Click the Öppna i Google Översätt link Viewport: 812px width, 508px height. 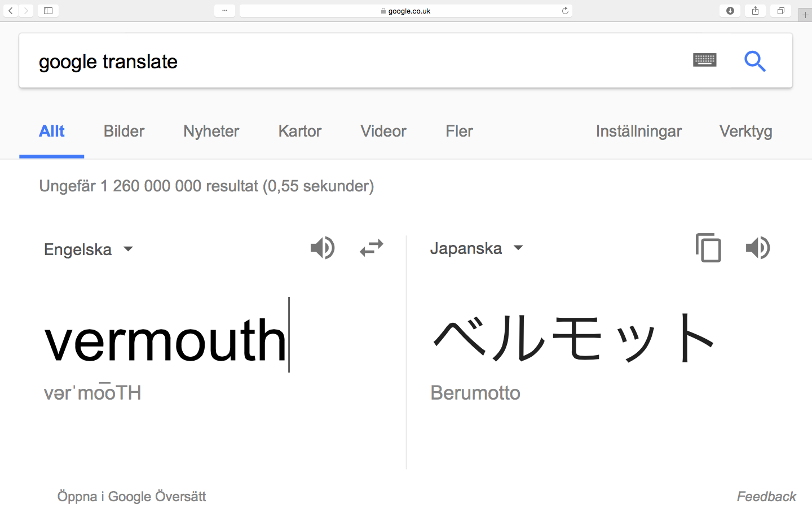[131, 497]
